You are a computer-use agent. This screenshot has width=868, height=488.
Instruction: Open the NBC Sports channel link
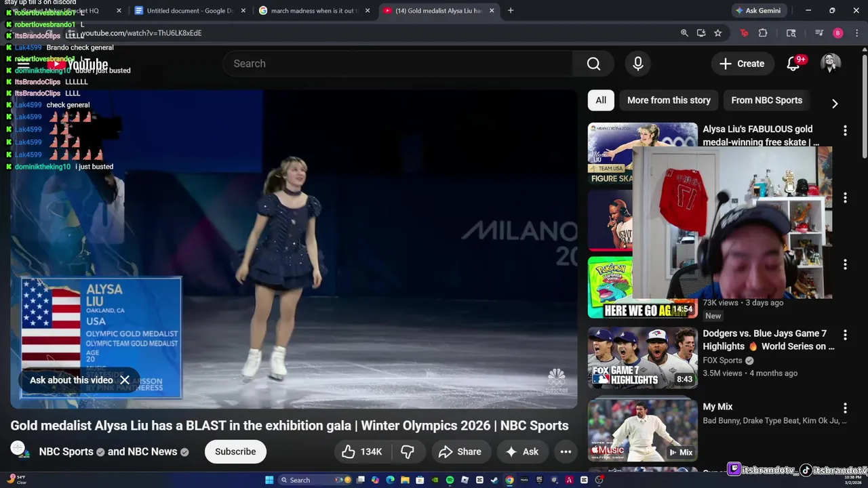[x=66, y=451]
